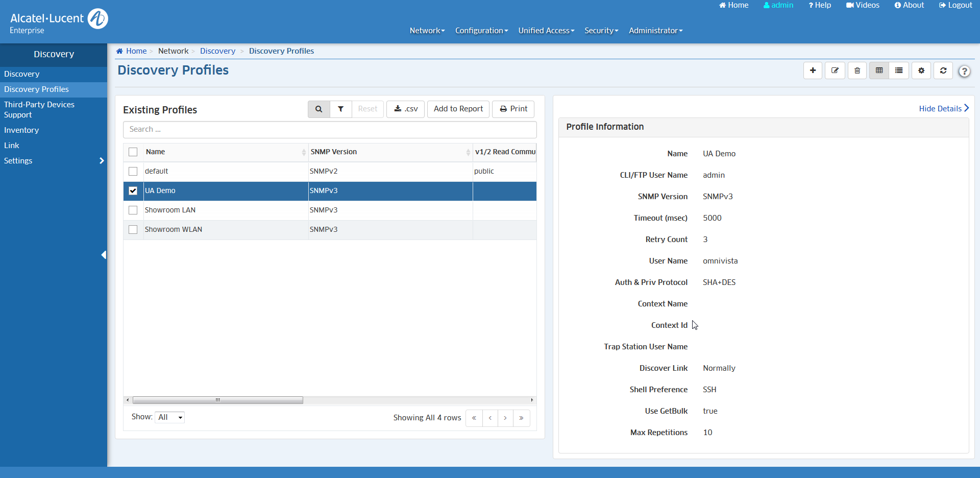Open the gear settings icon in the toolbar
Image resolution: width=980 pixels, height=478 pixels.
pyautogui.click(x=921, y=70)
